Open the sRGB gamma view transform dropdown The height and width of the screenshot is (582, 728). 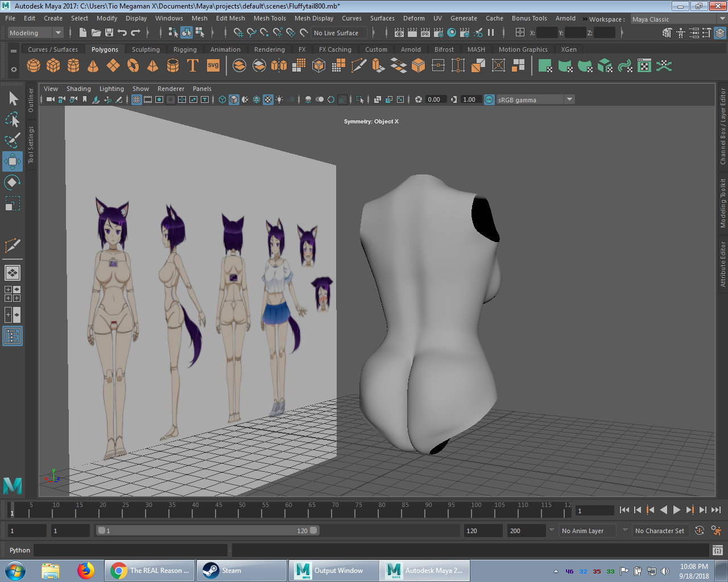(535, 99)
